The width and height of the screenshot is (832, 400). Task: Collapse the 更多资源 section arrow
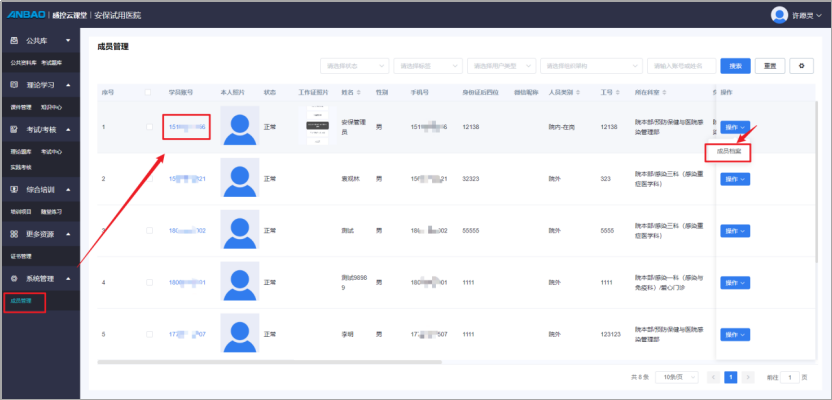pos(68,234)
